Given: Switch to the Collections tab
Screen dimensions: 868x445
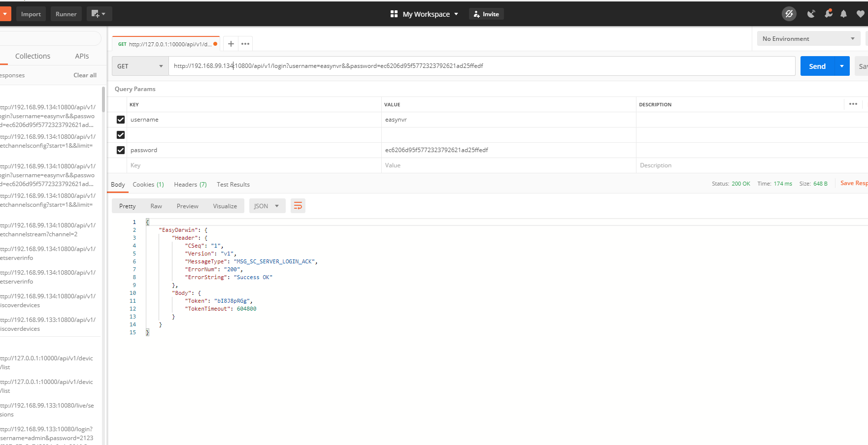Looking at the screenshot, I should coord(33,56).
